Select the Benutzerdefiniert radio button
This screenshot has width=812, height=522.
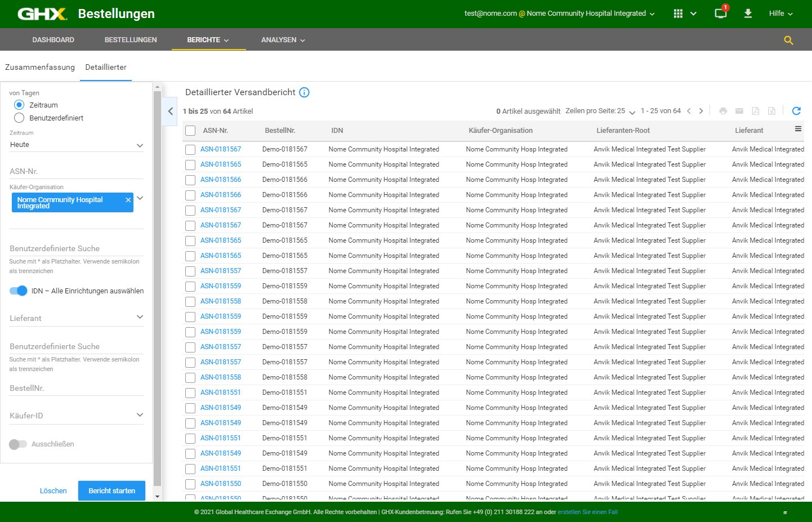[19, 118]
